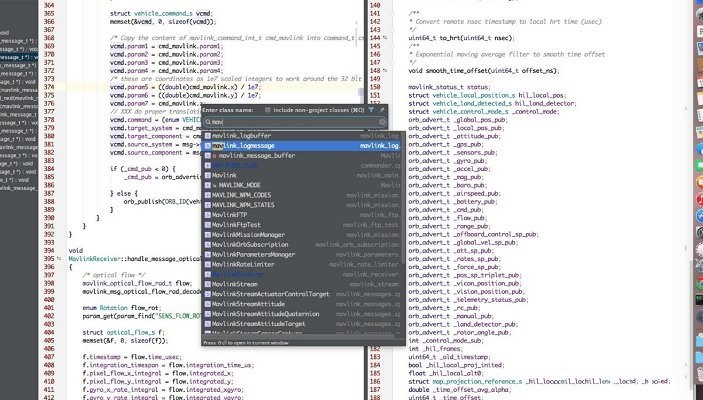Pin the class search popup with pin icon
Screen dimensions: 703x400
pyautogui.click(x=382, y=110)
